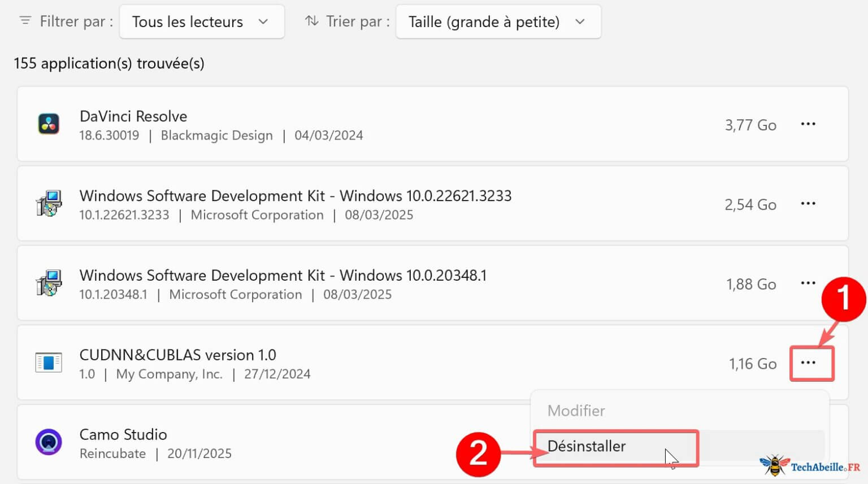Click the CUDNN&CUBLAS version 1.0 title
This screenshot has width=868, height=484.
coord(178,355)
